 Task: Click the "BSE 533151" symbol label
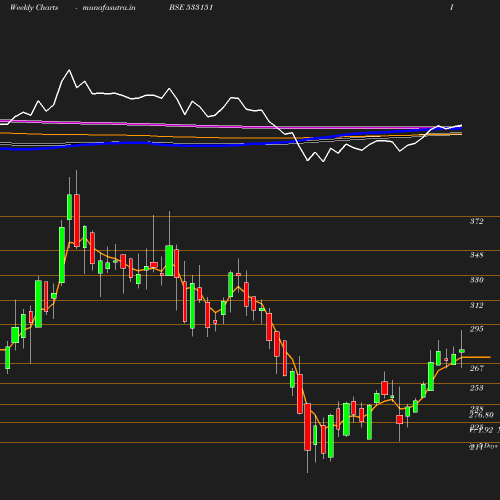pos(191,7)
